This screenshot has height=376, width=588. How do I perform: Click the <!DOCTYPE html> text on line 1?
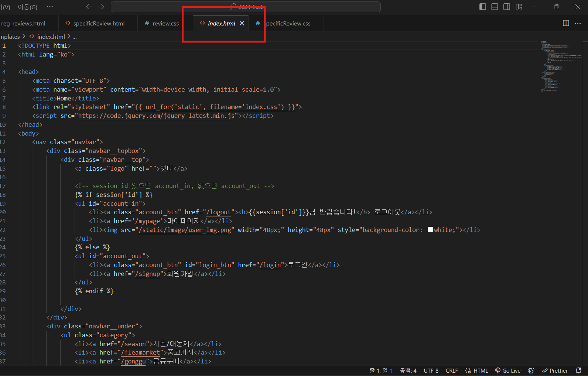(x=44, y=45)
